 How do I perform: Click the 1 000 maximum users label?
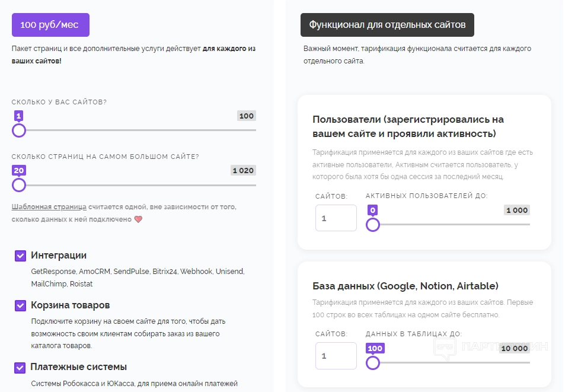click(x=516, y=211)
